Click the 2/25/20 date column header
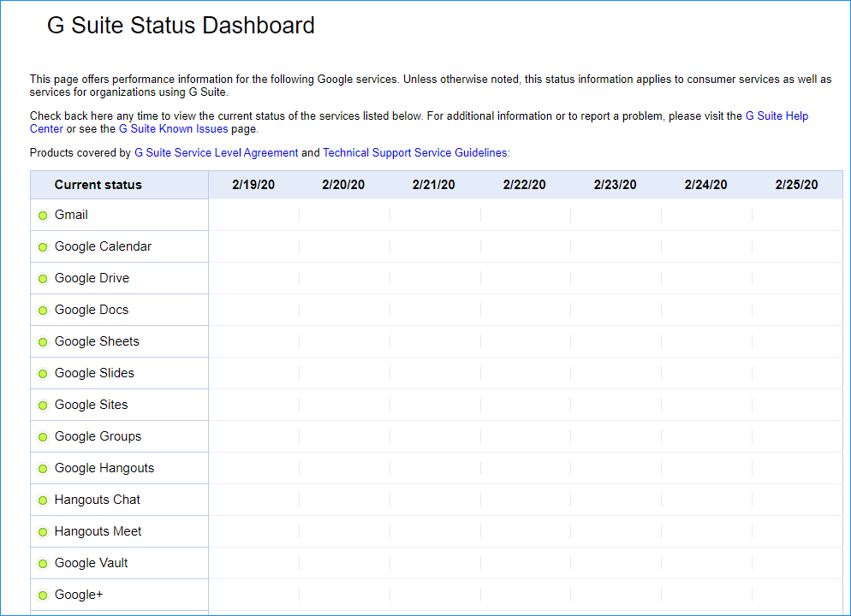The image size is (851, 616). tap(796, 185)
